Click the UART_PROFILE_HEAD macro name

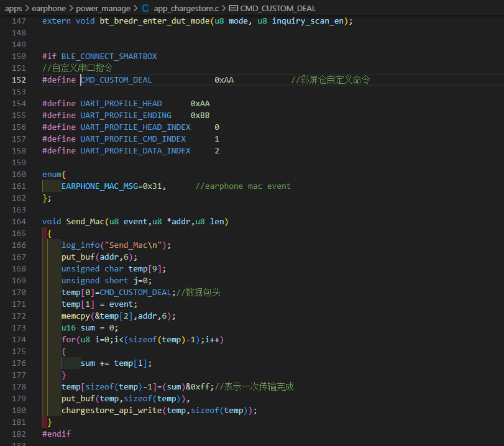[x=121, y=104]
